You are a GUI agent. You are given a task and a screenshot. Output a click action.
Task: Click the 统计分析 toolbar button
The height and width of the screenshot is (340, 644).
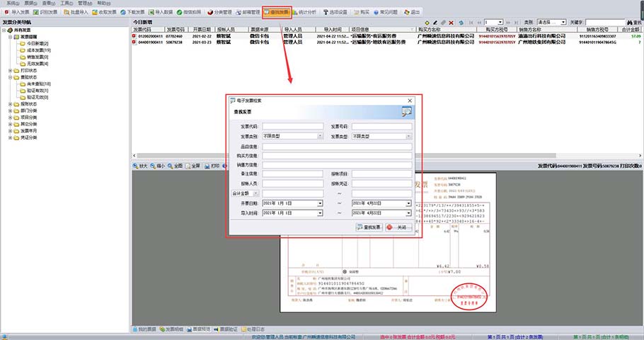click(x=309, y=12)
